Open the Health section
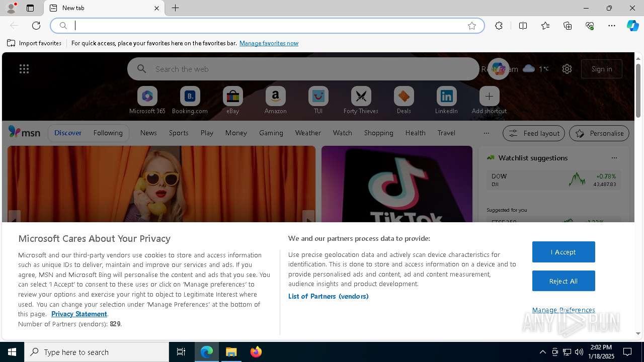Image resolution: width=644 pixels, height=362 pixels. 415,133
